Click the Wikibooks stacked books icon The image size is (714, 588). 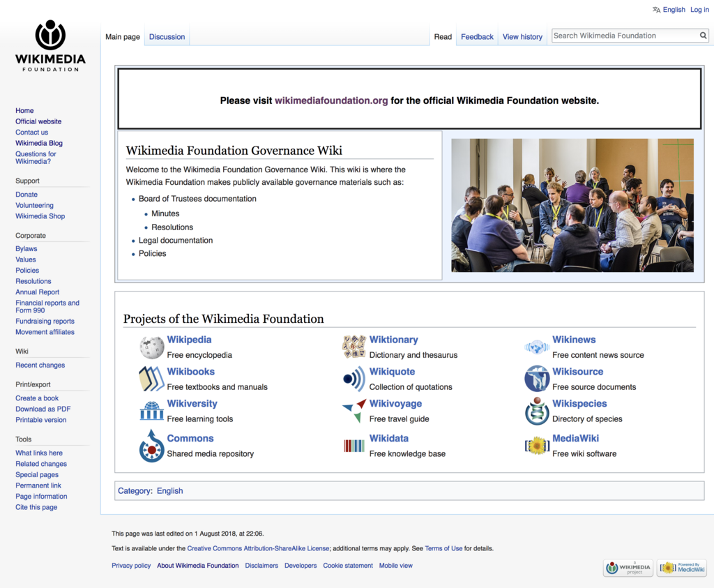[151, 379]
